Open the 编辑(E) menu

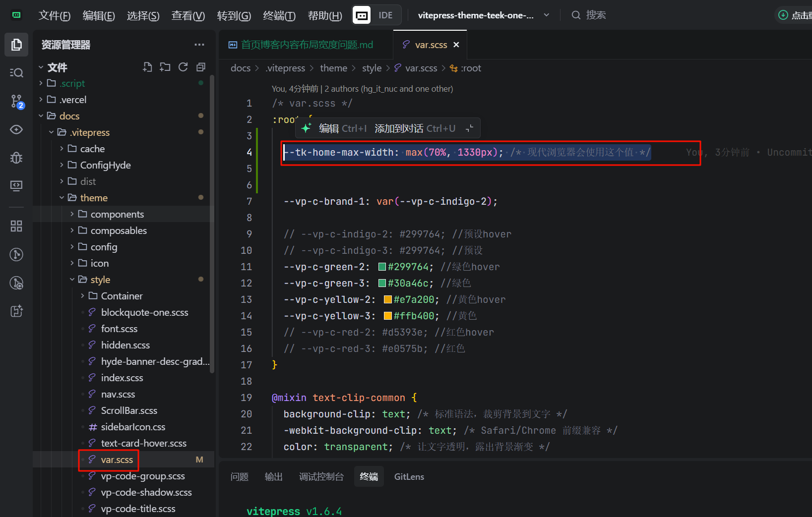click(99, 15)
